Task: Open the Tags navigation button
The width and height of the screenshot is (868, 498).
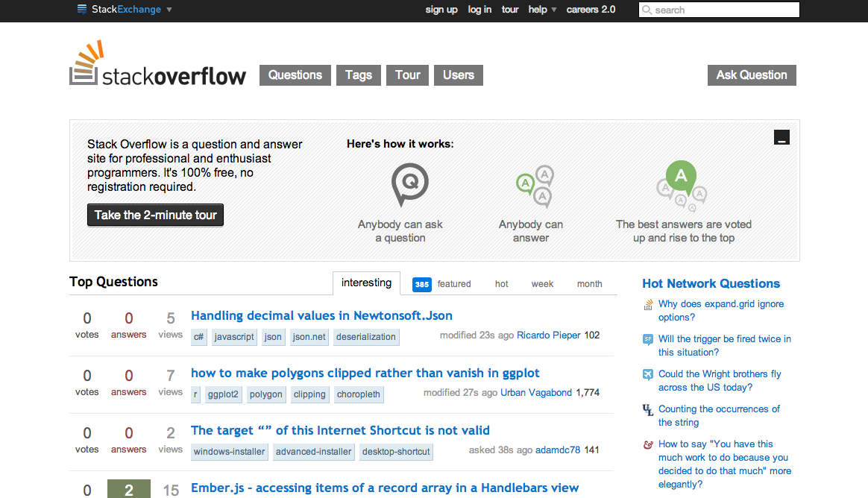Action: tap(359, 75)
